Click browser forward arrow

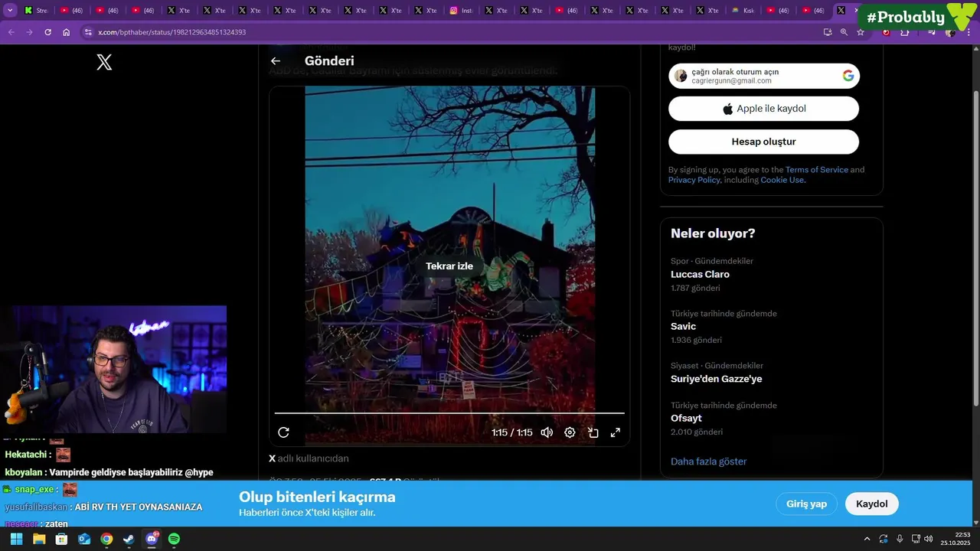coord(29,32)
